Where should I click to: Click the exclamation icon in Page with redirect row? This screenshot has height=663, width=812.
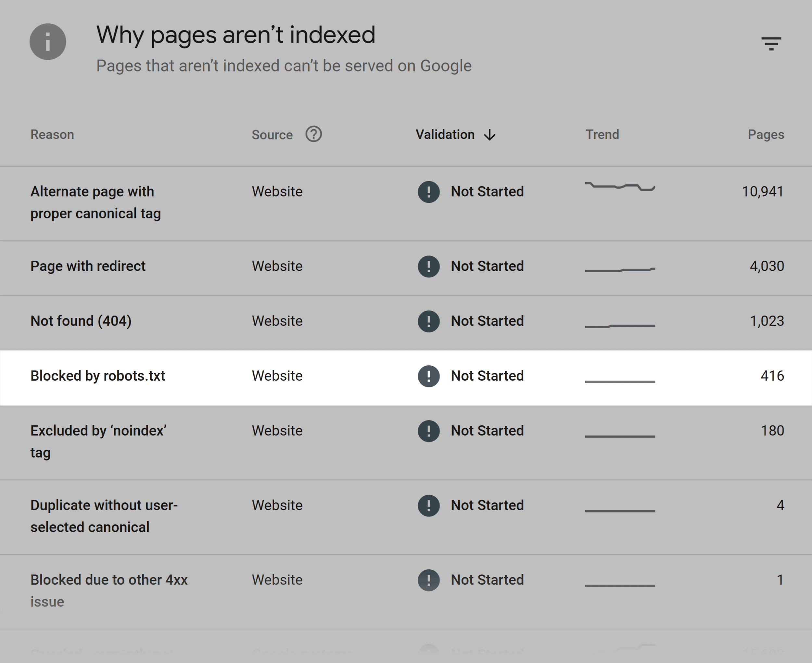point(428,266)
